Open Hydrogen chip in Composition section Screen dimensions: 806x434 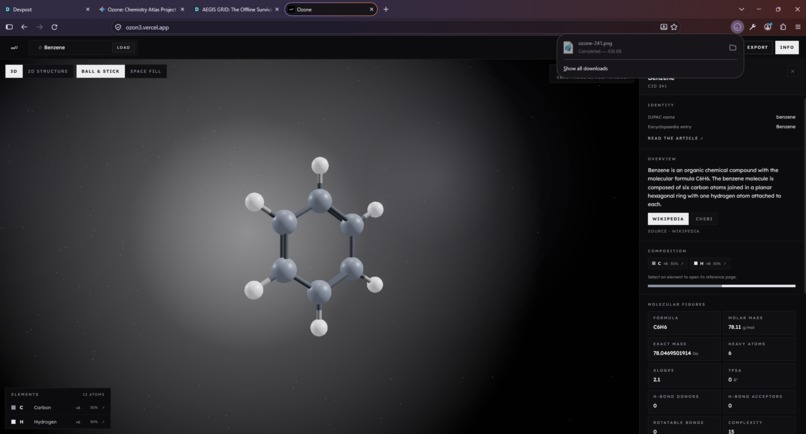pos(710,263)
